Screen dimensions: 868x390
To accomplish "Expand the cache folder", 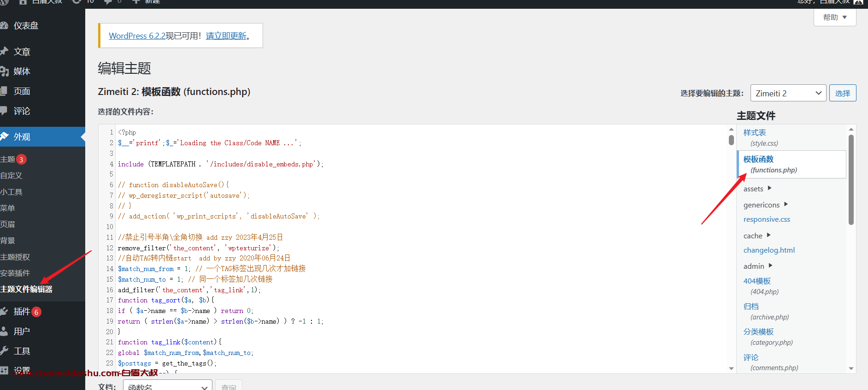I will [x=757, y=236].
